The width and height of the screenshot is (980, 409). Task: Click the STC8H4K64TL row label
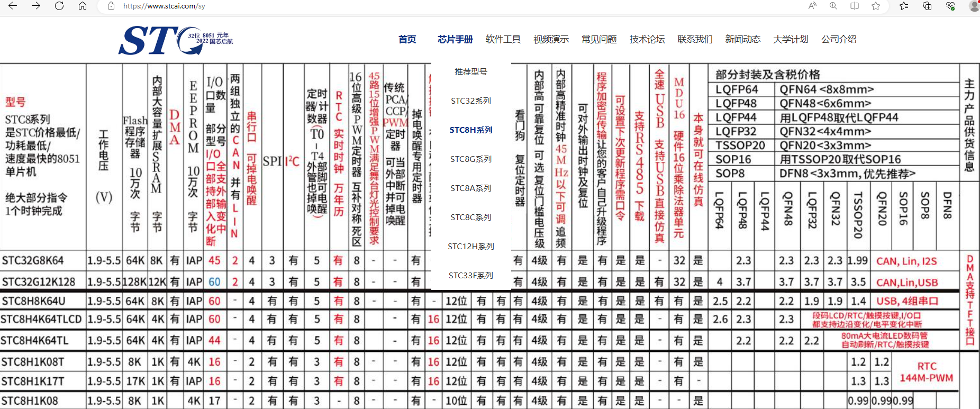coord(35,340)
